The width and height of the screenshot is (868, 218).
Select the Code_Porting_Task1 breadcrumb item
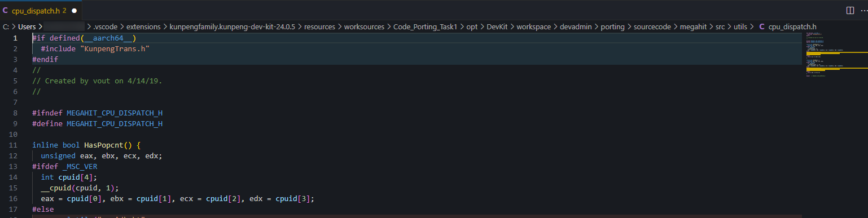(425, 26)
